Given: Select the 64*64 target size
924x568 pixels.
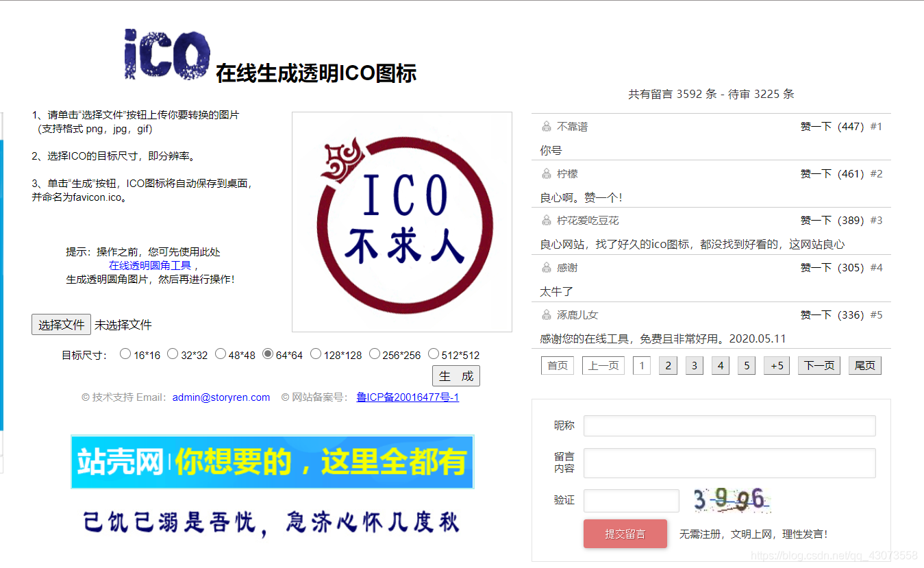Looking at the screenshot, I should coord(268,354).
